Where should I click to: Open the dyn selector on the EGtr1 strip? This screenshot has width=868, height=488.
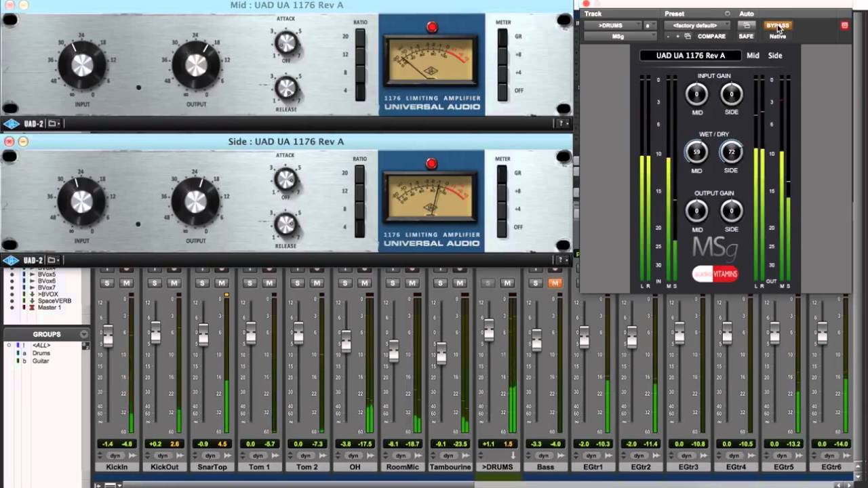(x=592, y=456)
